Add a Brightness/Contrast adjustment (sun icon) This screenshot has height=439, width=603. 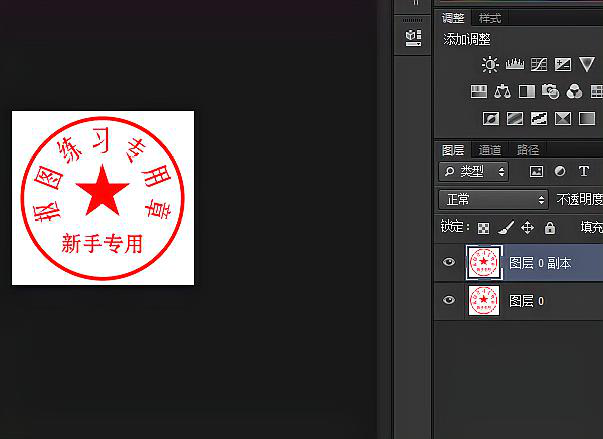coord(490,65)
